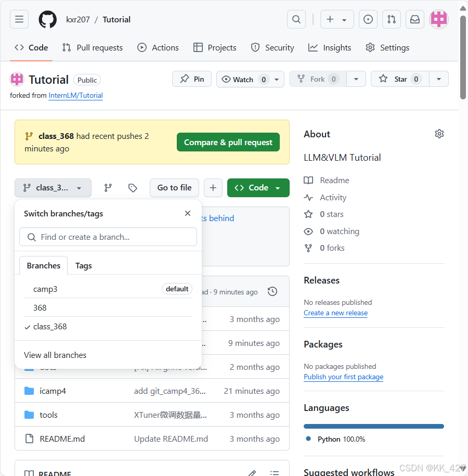
Task: Open About settings gear icon
Action: click(439, 134)
